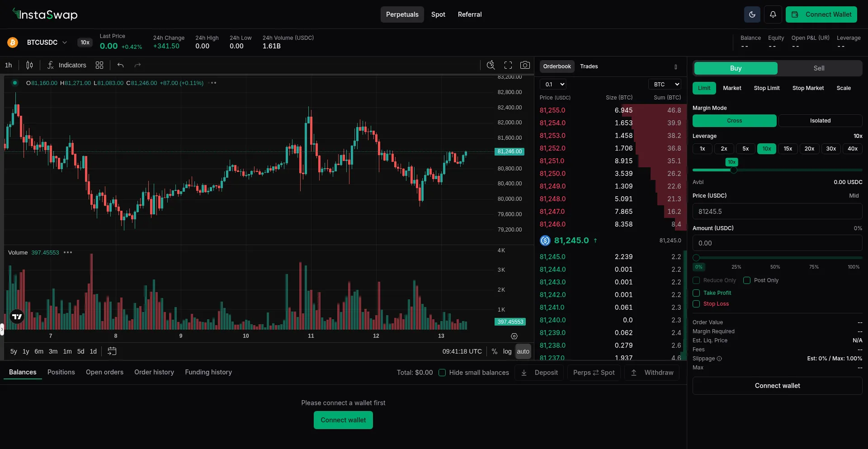Set price to Mid
868x449 pixels.
pos(854,196)
